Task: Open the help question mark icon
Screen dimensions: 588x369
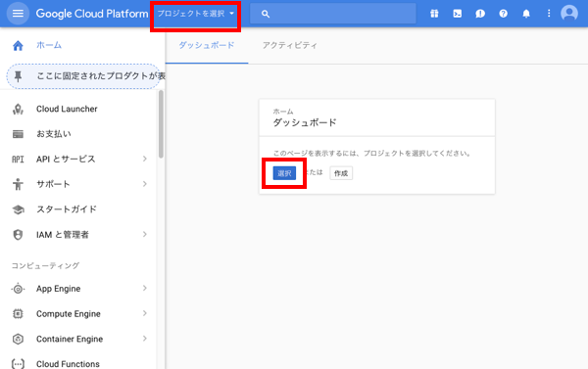Action: (x=504, y=14)
